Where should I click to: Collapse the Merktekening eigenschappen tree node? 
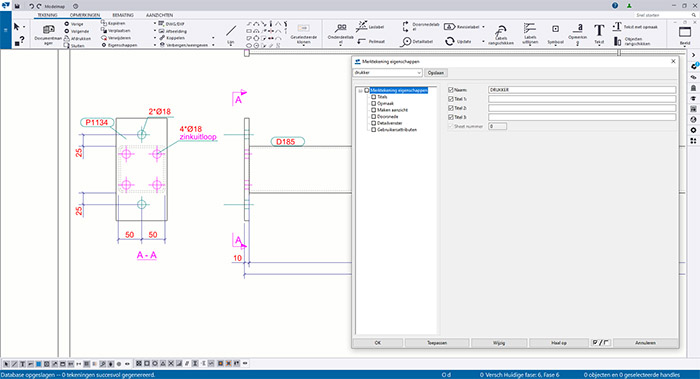coord(360,91)
